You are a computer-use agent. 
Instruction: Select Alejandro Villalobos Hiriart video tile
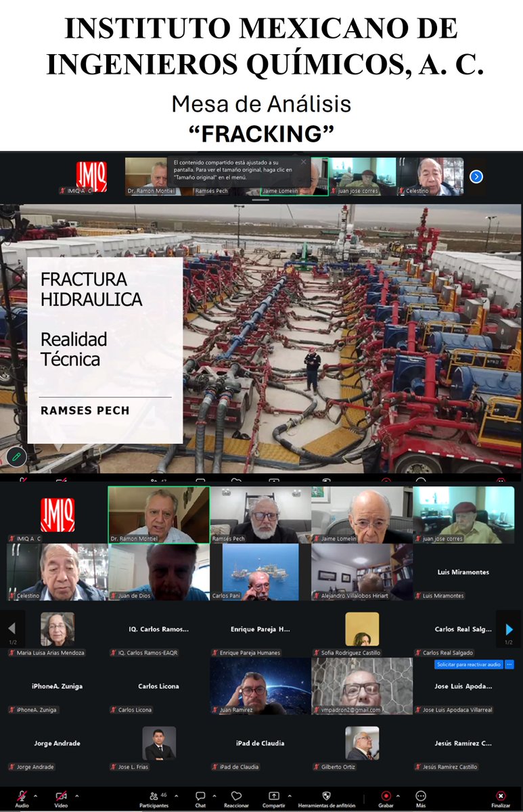[362, 572]
